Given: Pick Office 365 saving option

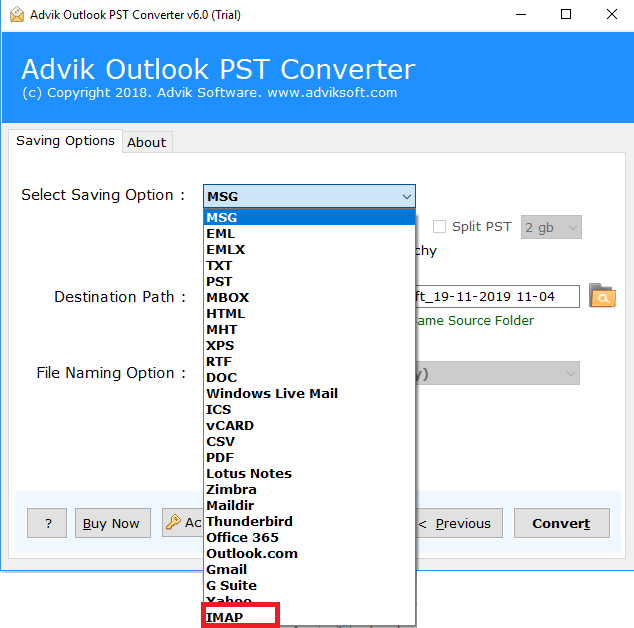Looking at the screenshot, I should (309, 538).
